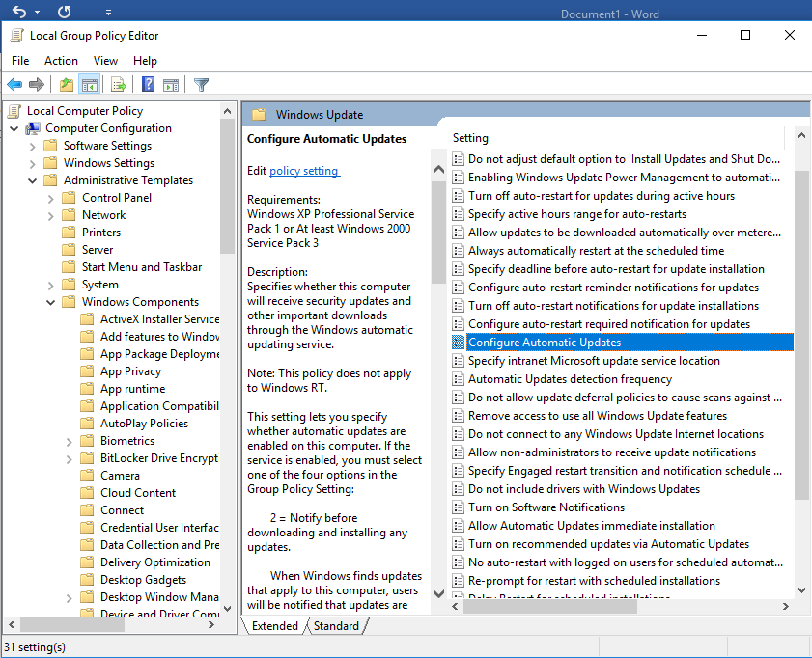Select Turn on recommended updates via Automatic Updates
The height and width of the screenshot is (658, 812).
[x=608, y=544]
